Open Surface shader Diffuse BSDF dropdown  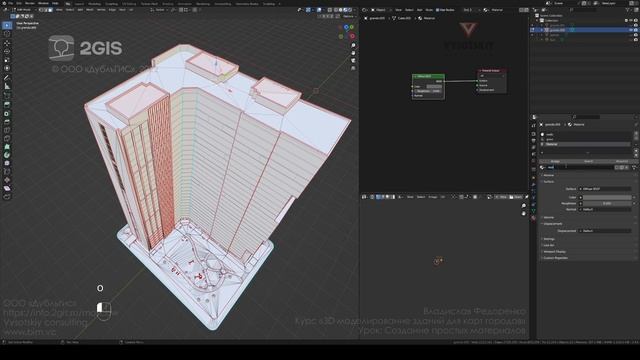[x=605, y=189]
